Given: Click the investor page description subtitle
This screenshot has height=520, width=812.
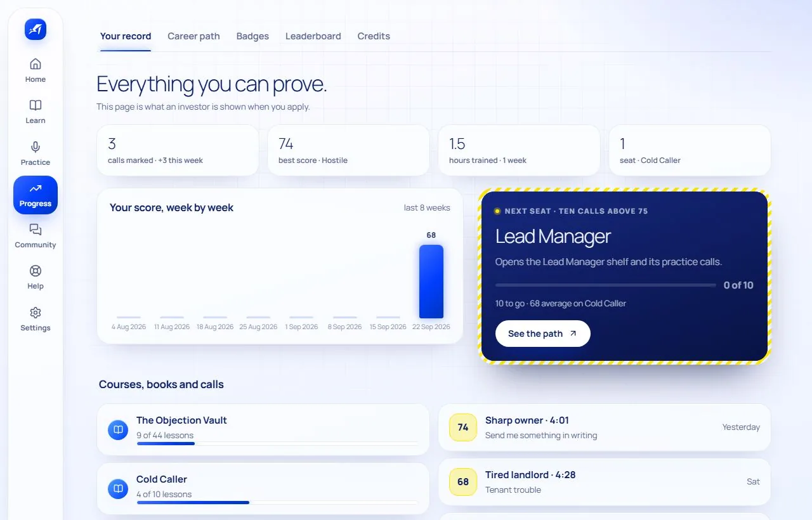Looking at the screenshot, I should (203, 107).
